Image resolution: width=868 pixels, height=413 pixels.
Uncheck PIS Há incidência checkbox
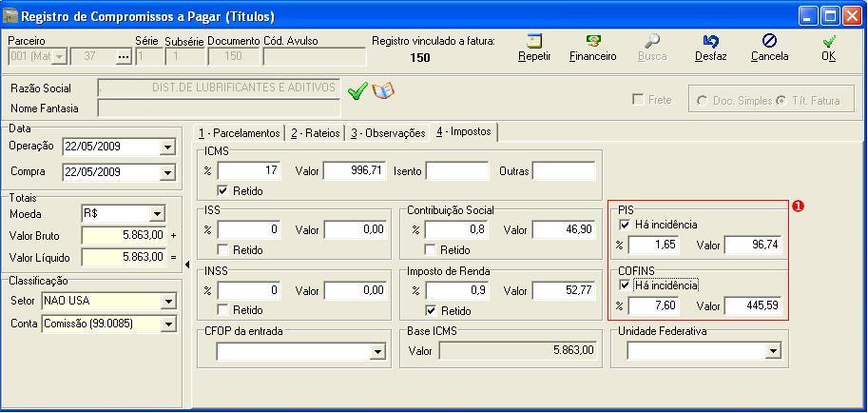(625, 226)
